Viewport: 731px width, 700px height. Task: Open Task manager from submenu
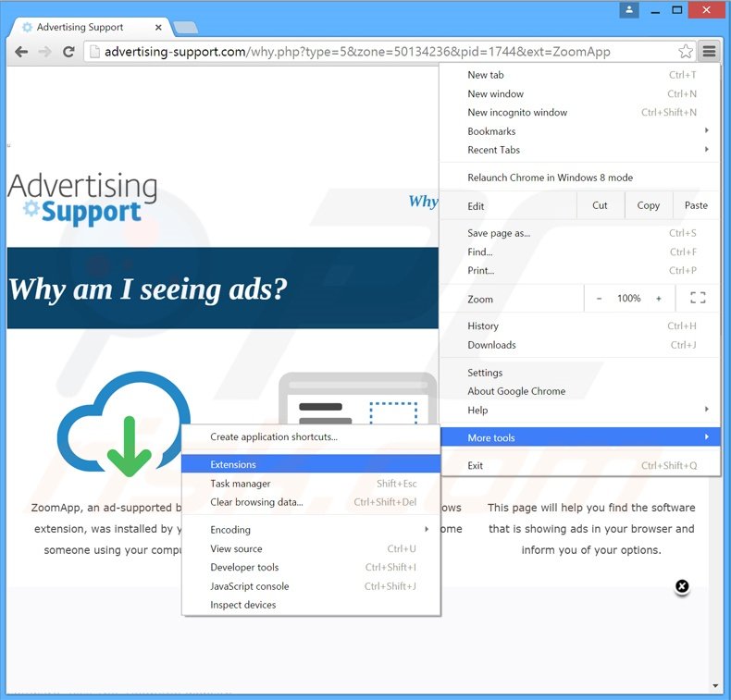(x=311, y=484)
